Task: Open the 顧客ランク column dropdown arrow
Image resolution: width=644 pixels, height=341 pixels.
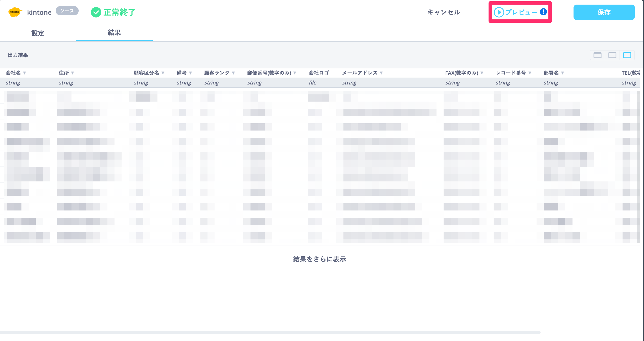Action: pyautogui.click(x=233, y=73)
